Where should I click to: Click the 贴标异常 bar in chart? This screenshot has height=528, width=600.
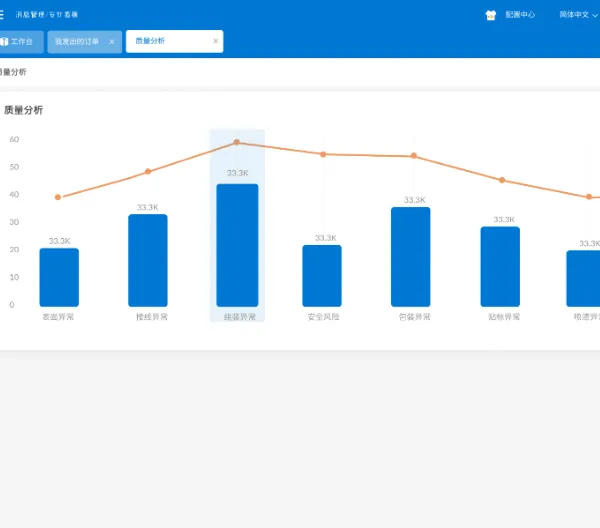click(500, 267)
